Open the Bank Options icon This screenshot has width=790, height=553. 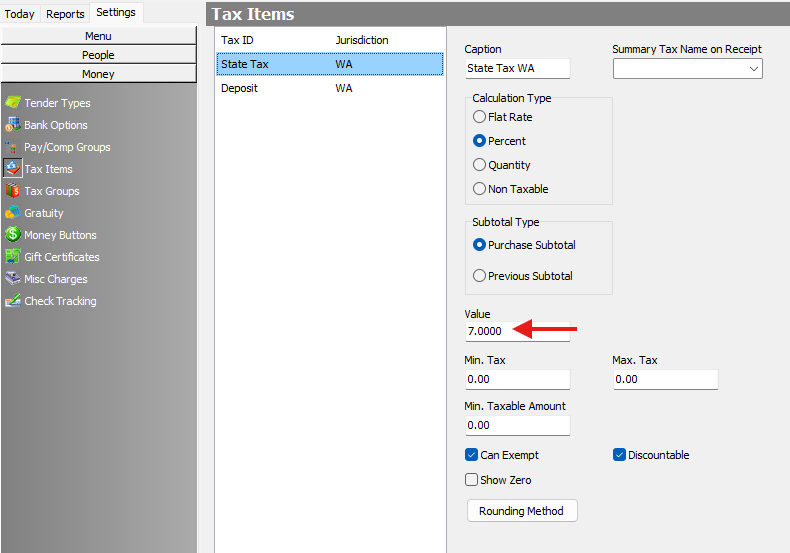click(13, 125)
